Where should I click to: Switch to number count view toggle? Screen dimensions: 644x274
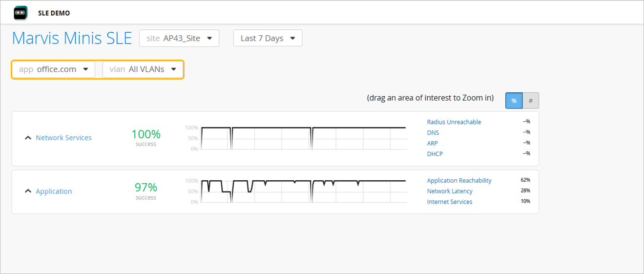coord(531,100)
